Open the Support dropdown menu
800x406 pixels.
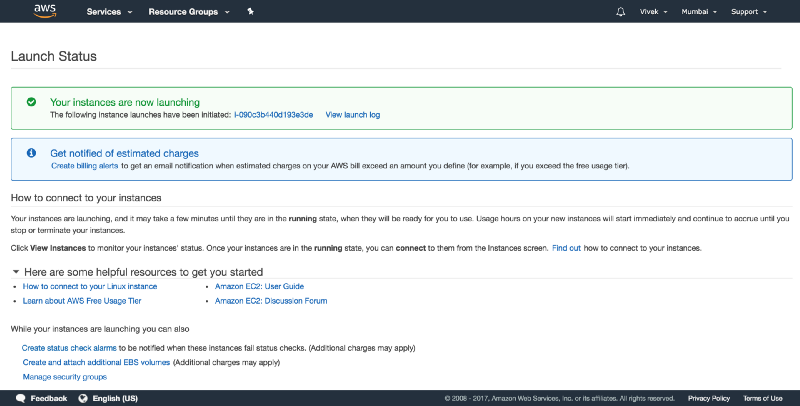[748, 12]
